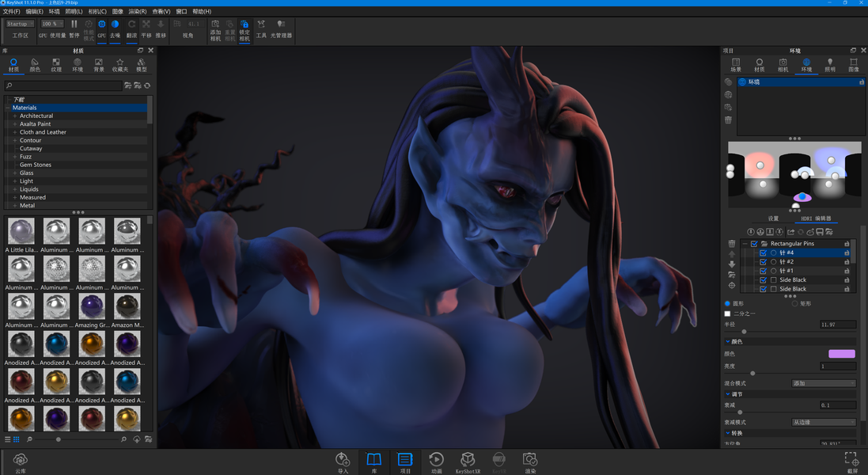
Task: Select the A Little Lila material thumbnail
Action: [21, 231]
